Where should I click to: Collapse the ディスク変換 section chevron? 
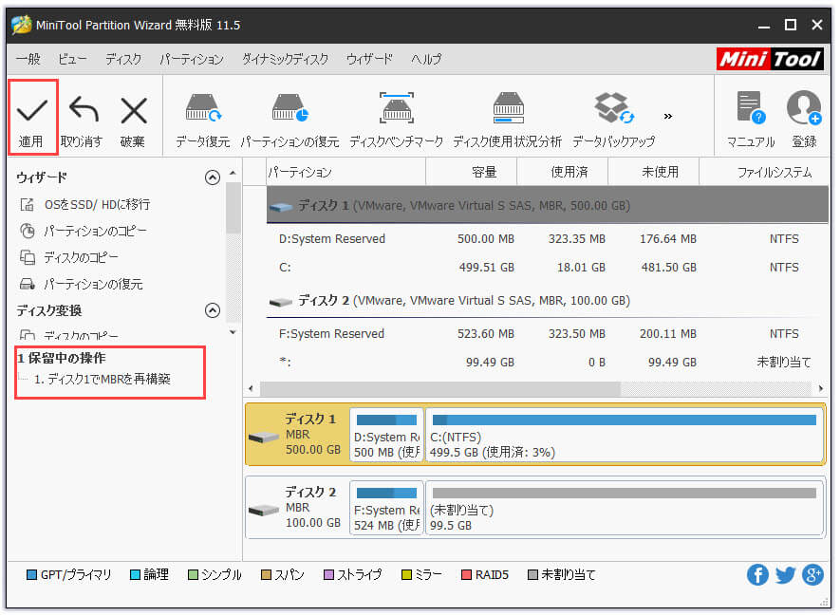pyautogui.click(x=213, y=309)
